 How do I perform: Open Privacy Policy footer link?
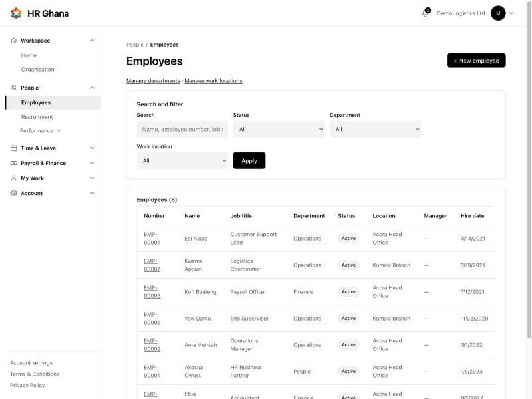[27, 385]
